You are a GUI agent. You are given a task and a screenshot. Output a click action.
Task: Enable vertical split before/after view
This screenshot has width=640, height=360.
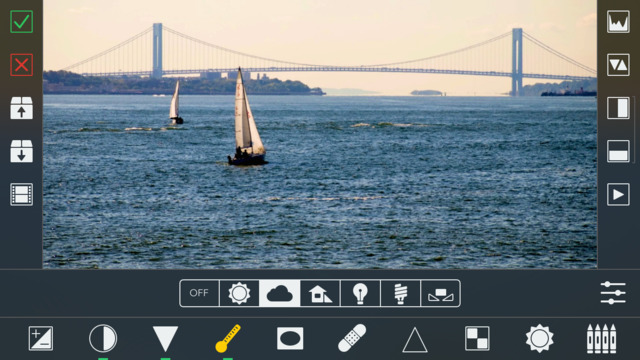coord(618,108)
